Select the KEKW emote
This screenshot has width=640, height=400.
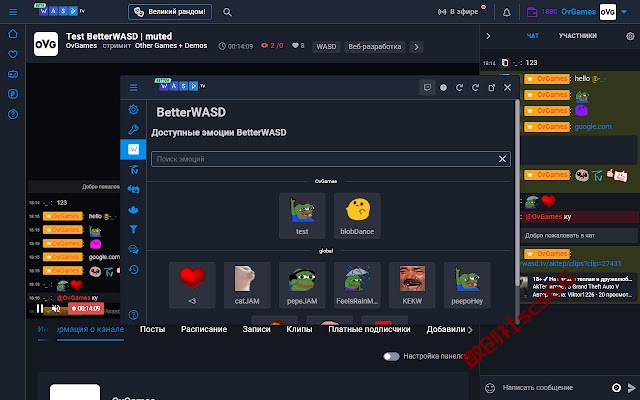pyautogui.click(x=412, y=285)
